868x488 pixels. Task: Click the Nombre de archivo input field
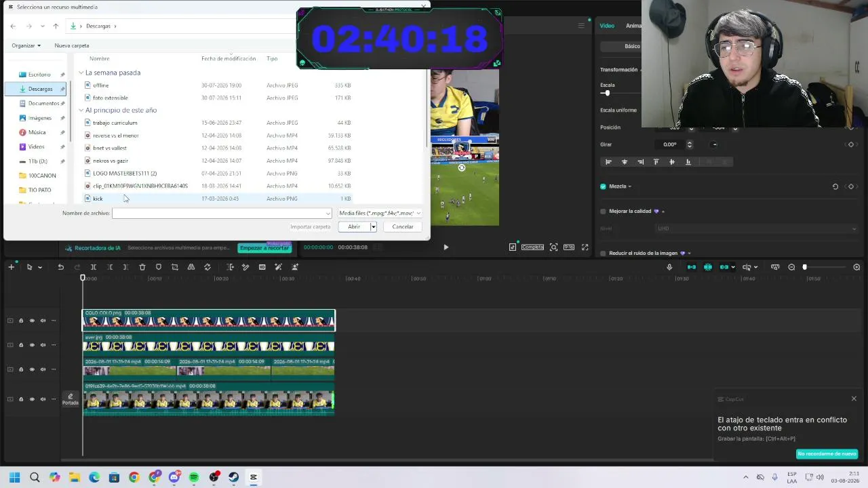pos(222,213)
